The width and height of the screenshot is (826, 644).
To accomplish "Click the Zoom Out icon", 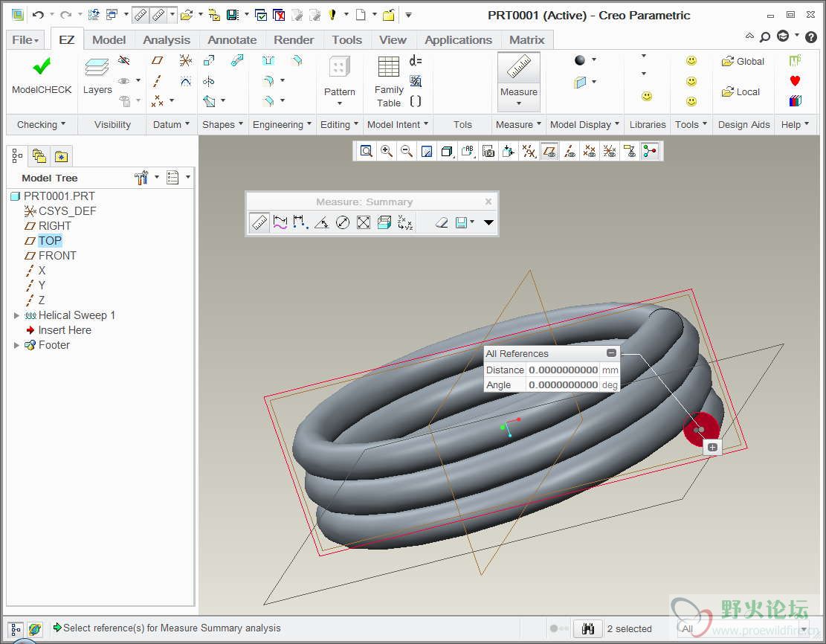I will pos(406,152).
